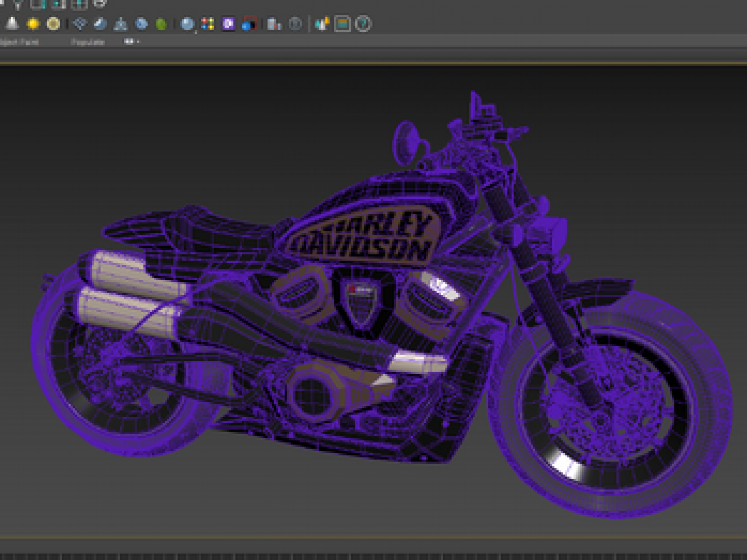Screen dimensions: 747x560
Task: Click the pale yellow ring icon
Action: [53, 23]
